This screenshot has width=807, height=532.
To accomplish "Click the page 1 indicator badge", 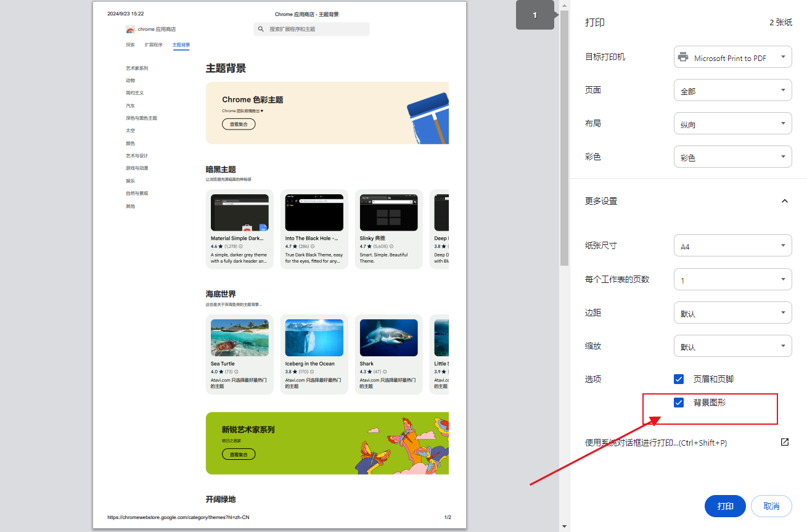I will 535,15.
